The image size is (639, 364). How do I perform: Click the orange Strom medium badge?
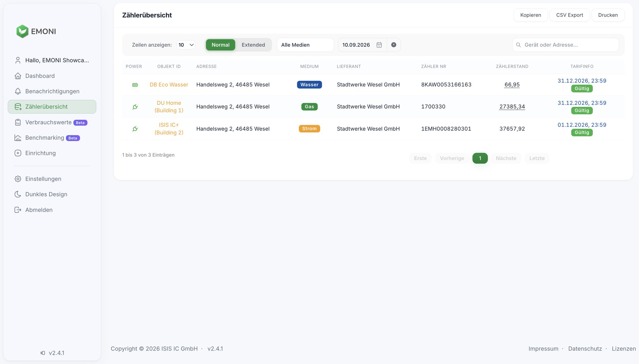click(x=309, y=129)
